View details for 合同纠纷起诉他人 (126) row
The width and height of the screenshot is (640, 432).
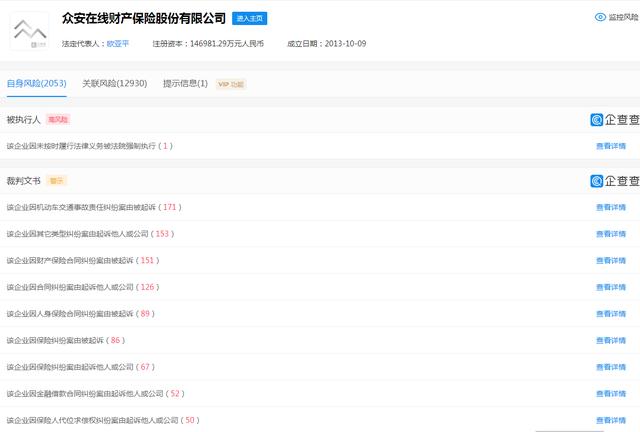(611, 287)
